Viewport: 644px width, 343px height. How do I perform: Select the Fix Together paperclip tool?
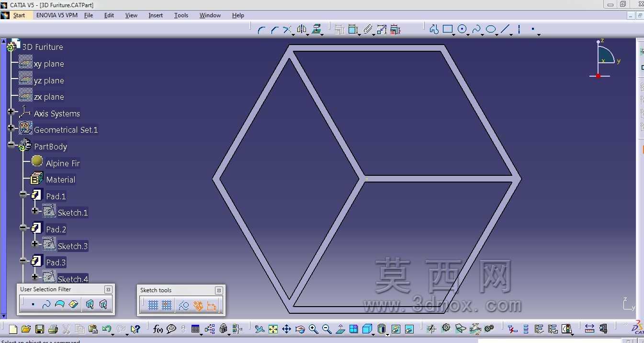[368, 30]
